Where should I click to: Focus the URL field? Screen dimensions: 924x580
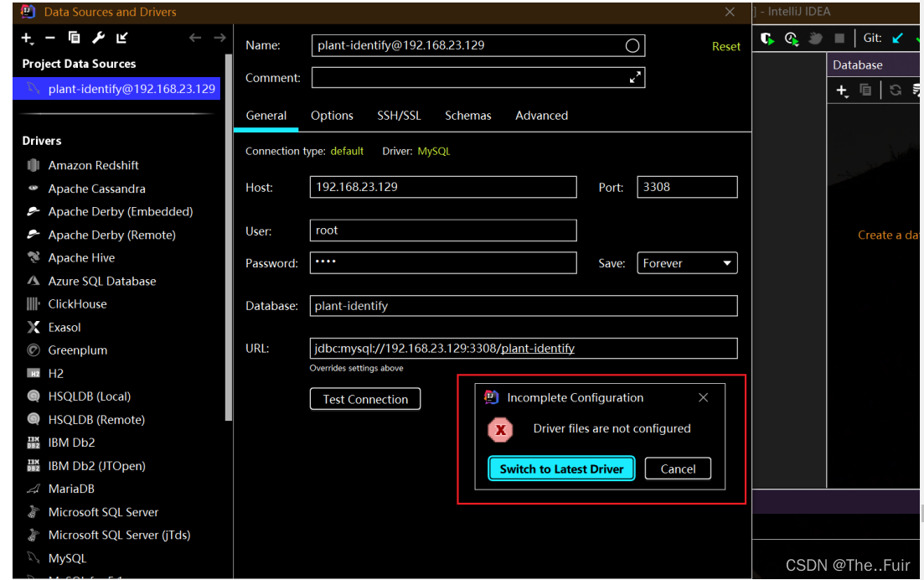pyautogui.click(x=524, y=349)
